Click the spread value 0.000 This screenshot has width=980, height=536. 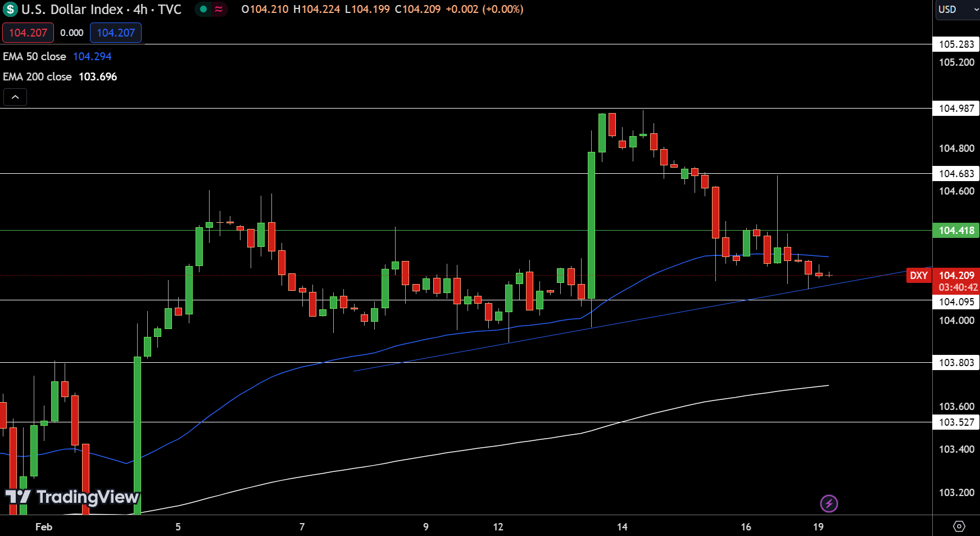point(72,33)
